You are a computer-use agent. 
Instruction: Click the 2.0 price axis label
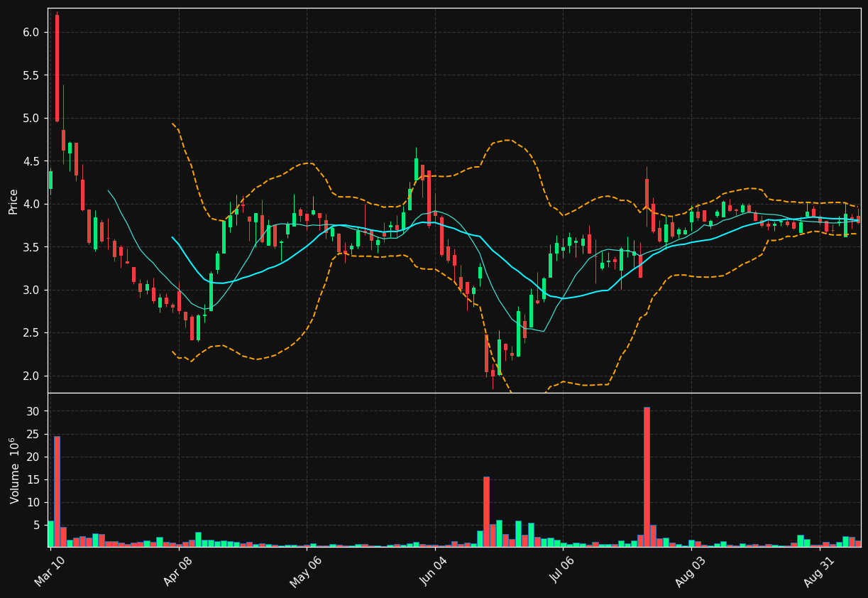tap(31, 376)
